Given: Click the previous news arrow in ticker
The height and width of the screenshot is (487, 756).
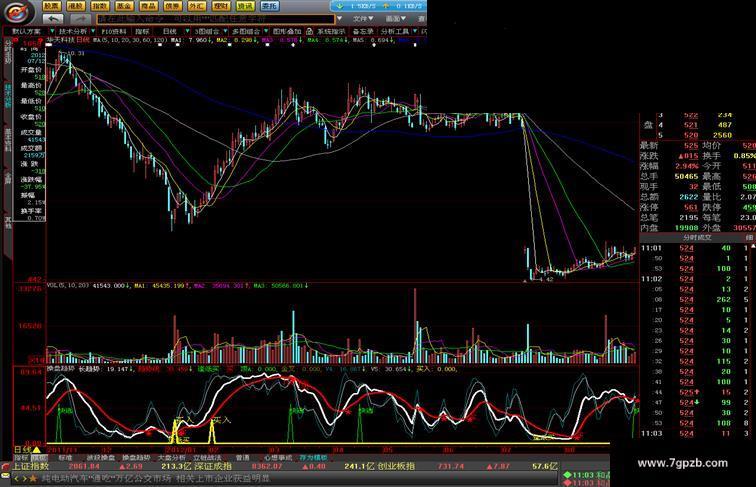Looking at the screenshot, I should (16, 479).
